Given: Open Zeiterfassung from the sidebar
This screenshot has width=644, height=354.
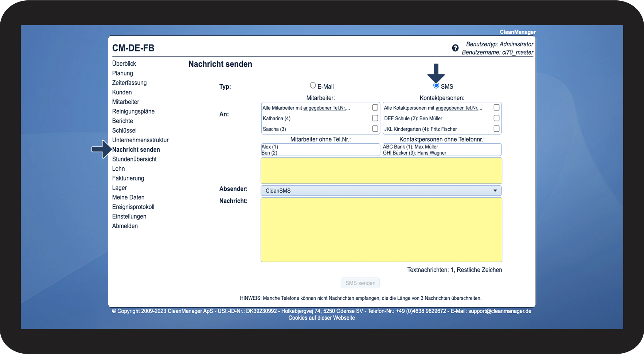Looking at the screenshot, I should (x=129, y=83).
